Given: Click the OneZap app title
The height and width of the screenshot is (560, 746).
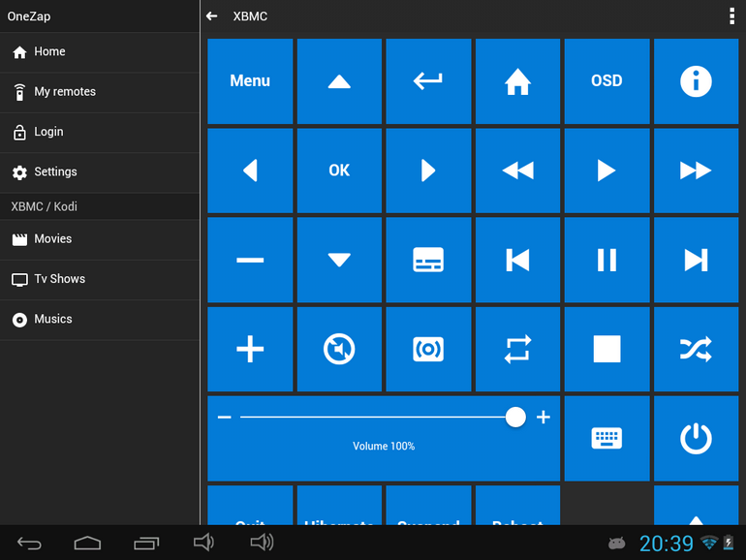Looking at the screenshot, I should [28, 16].
